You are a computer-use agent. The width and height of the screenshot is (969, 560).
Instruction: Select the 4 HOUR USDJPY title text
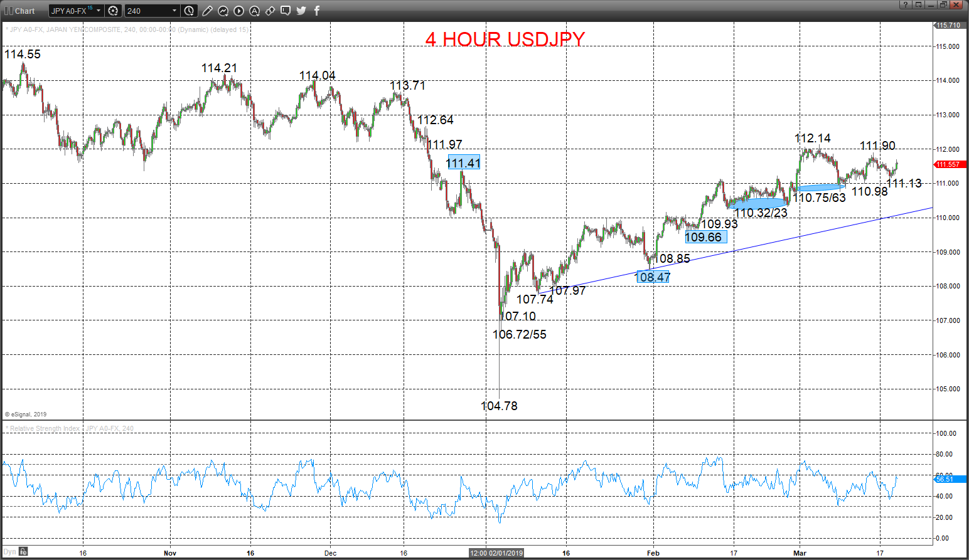[x=505, y=39]
